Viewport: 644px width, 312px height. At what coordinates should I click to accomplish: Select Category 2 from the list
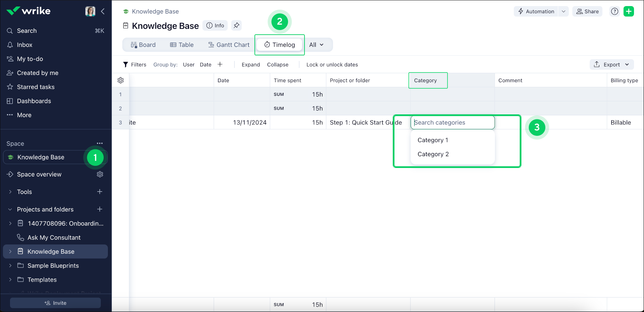point(433,154)
